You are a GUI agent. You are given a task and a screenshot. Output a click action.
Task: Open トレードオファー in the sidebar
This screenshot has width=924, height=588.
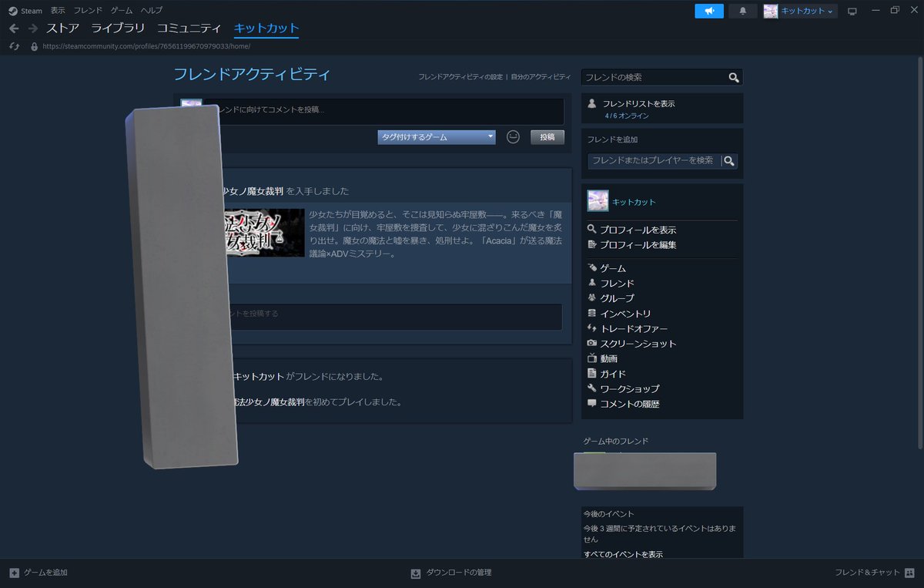tap(634, 328)
